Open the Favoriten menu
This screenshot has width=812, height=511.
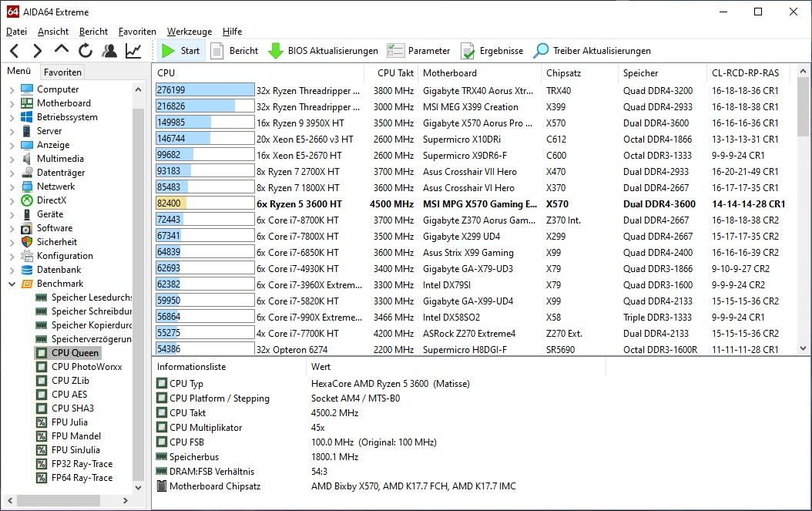[137, 32]
